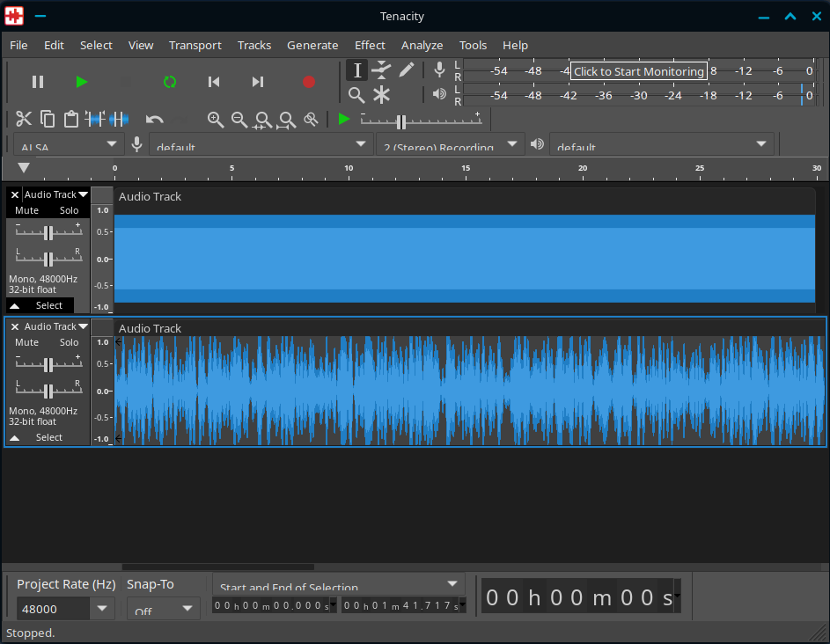Click the green Play button
Screen dimensions: 830x644
coord(82,82)
